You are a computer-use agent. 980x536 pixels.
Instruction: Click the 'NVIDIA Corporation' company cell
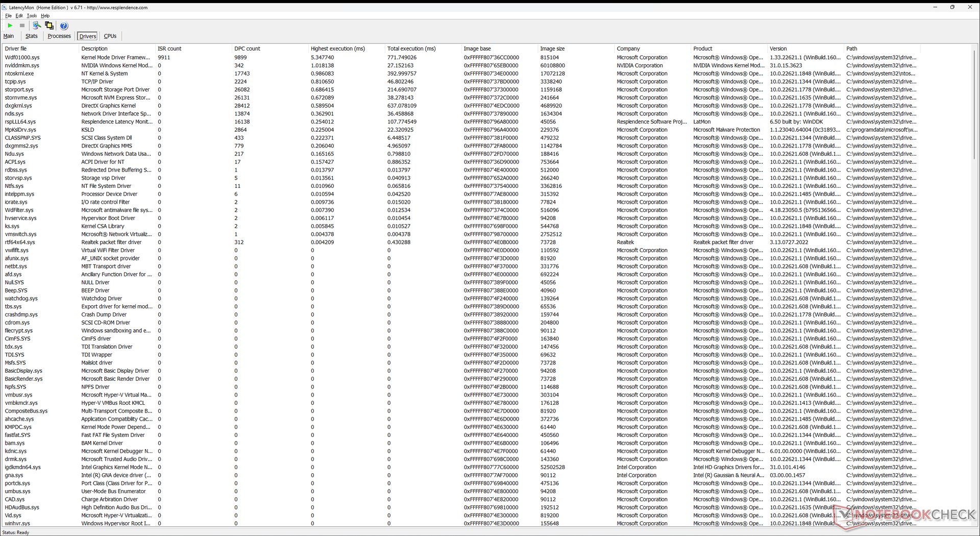640,65
